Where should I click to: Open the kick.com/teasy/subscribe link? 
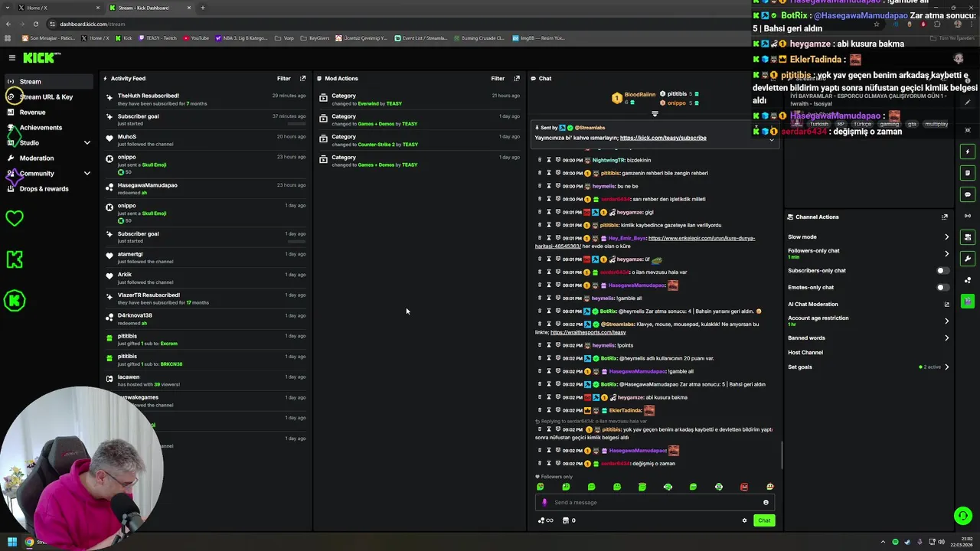663,138
